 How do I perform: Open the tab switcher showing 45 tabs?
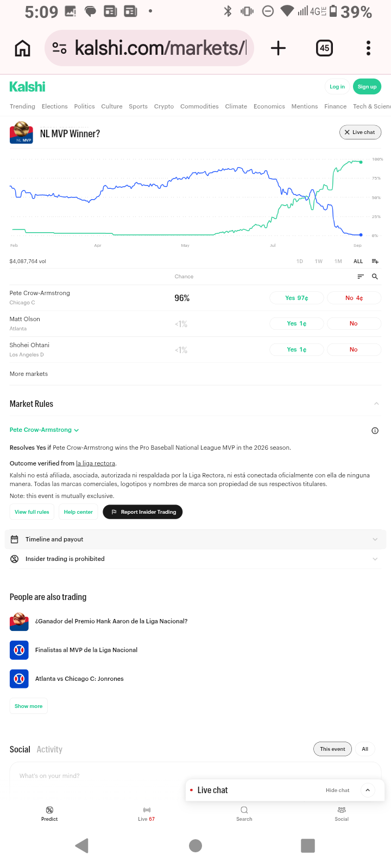[x=324, y=48]
